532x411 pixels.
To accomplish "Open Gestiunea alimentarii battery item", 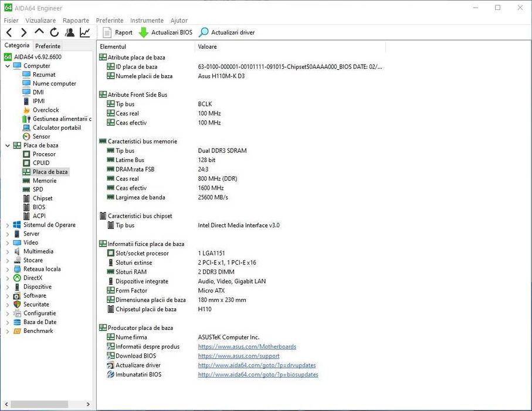I will [57, 119].
